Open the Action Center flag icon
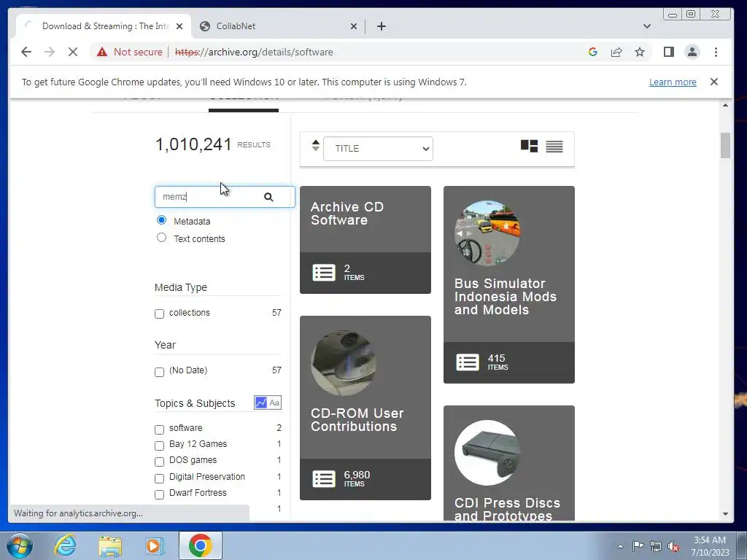The image size is (747, 560). pos(638,545)
